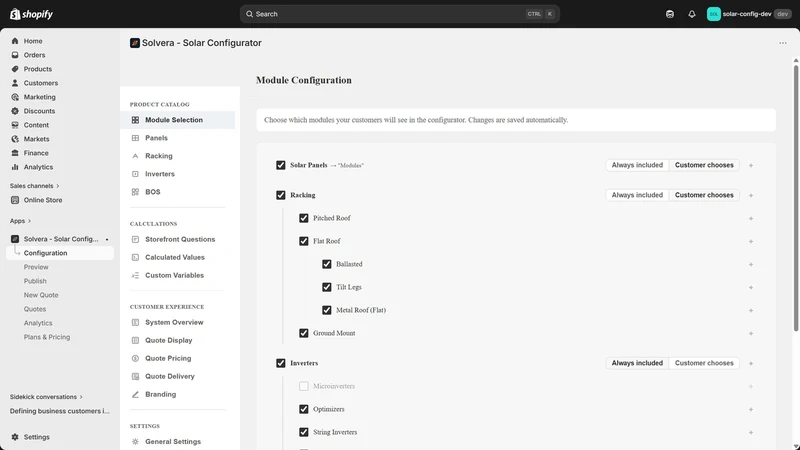This screenshot has height=450, width=800.
Task: Open New Quote under Solvera app
Action: (x=41, y=295)
